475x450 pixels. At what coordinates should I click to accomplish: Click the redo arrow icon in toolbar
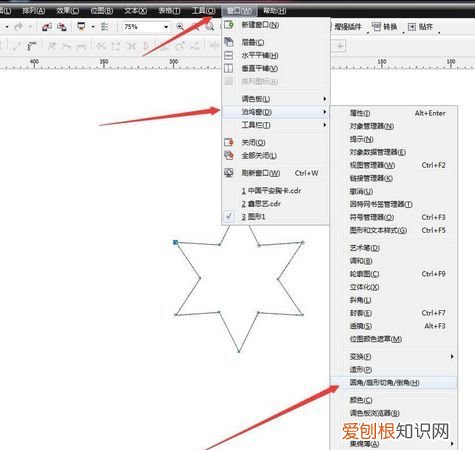click(x=19, y=27)
